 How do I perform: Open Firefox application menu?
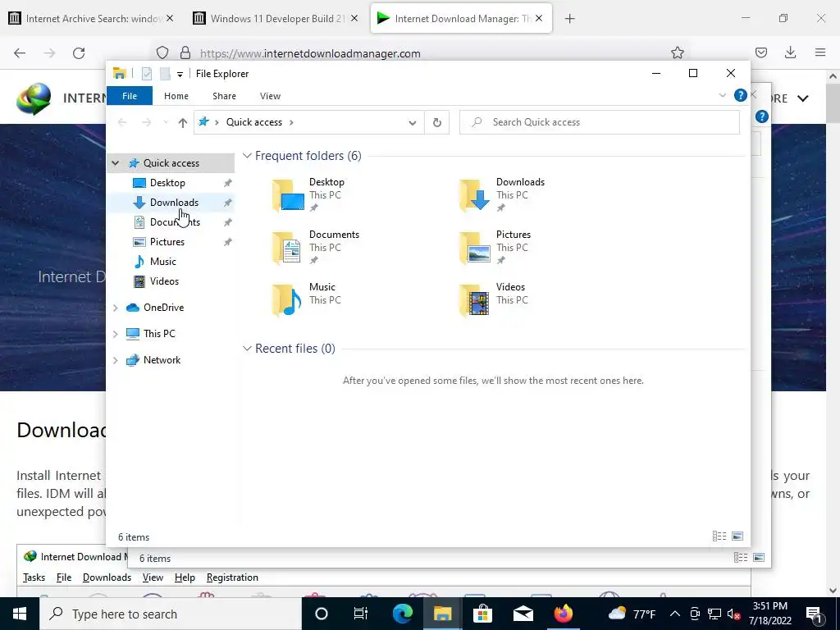820,52
